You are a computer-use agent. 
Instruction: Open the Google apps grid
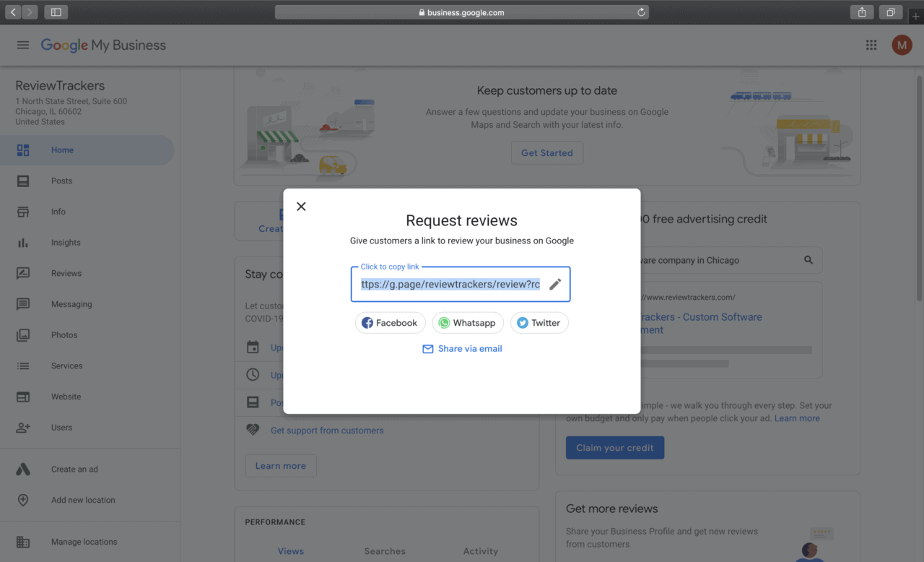tap(871, 45)
